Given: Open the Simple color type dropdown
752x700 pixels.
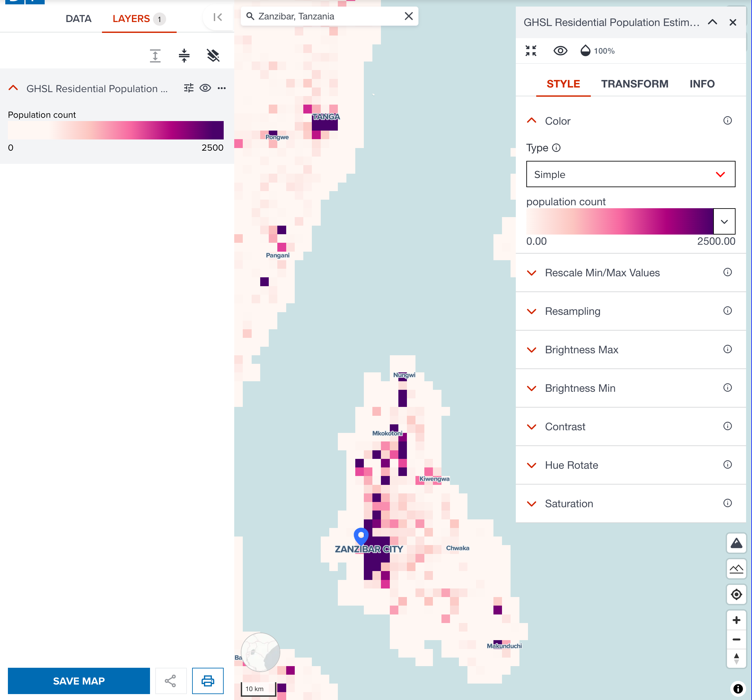Looking at the screenshot, I should click(630, 174).
